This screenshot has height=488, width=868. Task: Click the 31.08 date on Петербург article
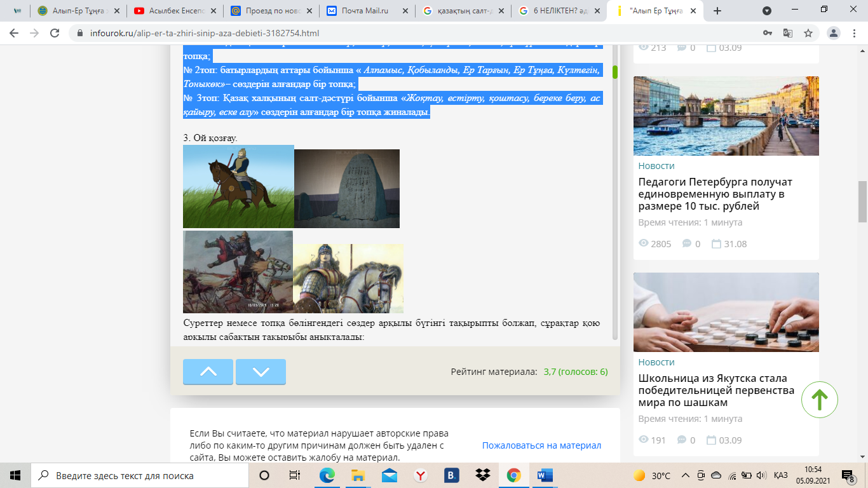pos(729,243)
